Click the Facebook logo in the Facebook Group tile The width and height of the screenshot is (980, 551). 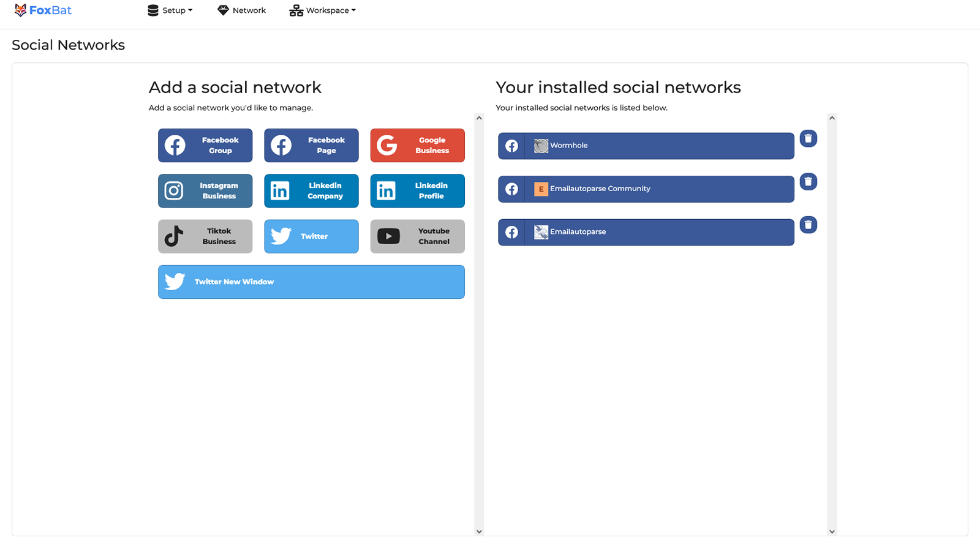(175, 145)
